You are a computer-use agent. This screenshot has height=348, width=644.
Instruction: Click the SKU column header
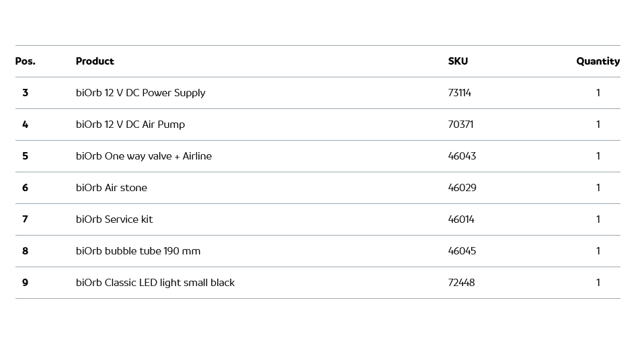tap(458, 61)
